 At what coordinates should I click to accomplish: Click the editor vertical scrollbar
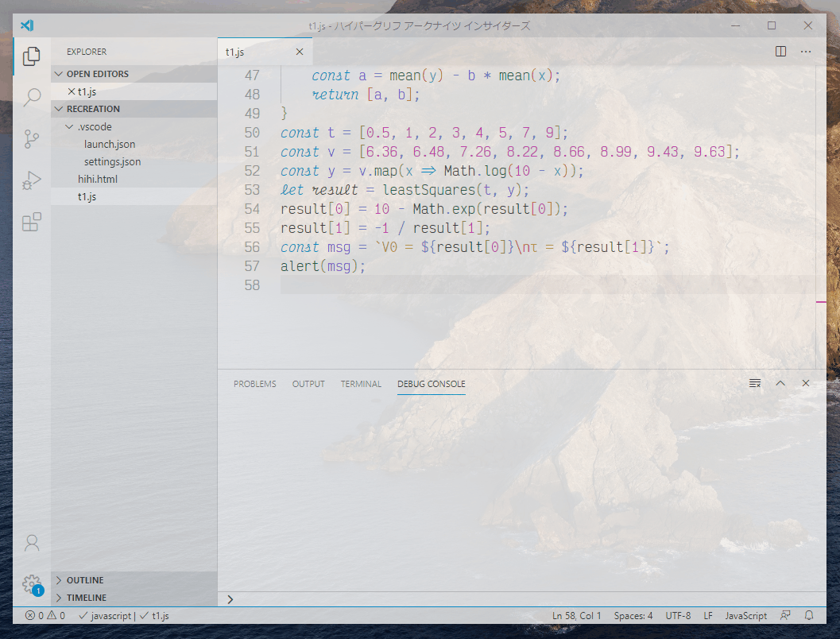(x=821, y=217)
